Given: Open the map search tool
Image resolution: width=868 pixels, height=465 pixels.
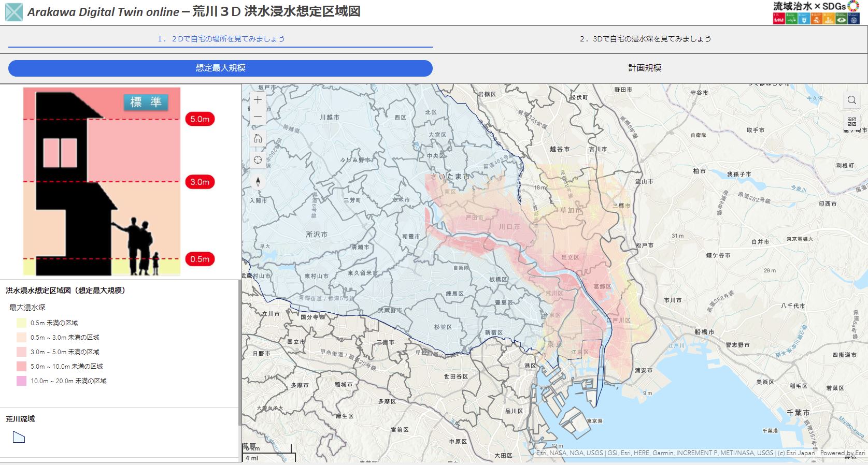Looking at the screenshot, I should [851, 100].
